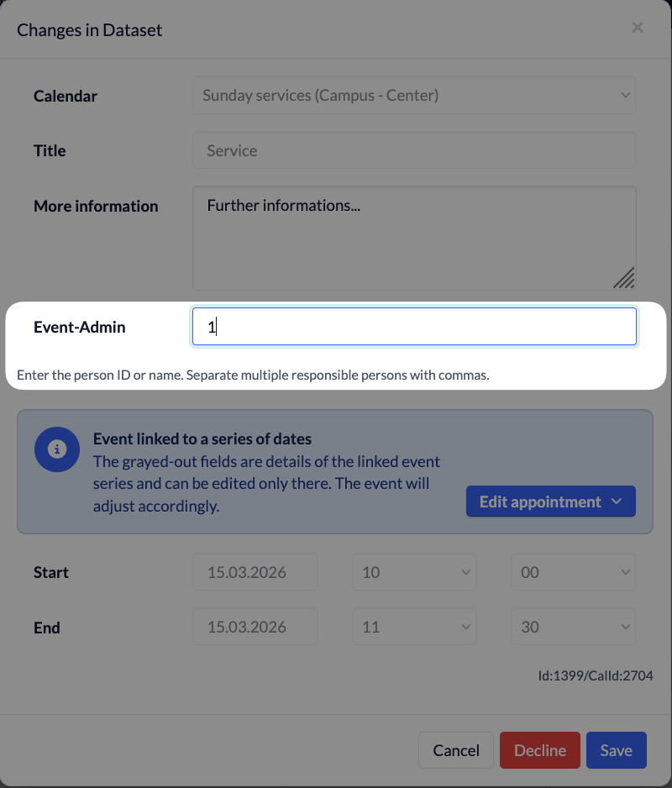Click the End date field

tap(255, 627)
